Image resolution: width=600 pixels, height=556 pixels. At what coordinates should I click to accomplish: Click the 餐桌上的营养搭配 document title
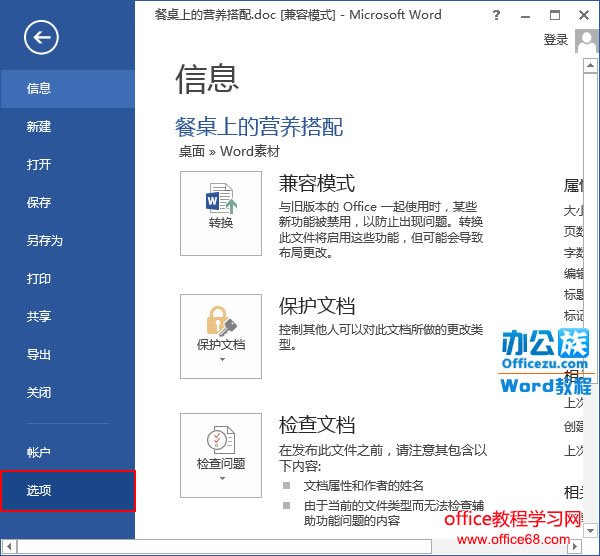point(259,127)
